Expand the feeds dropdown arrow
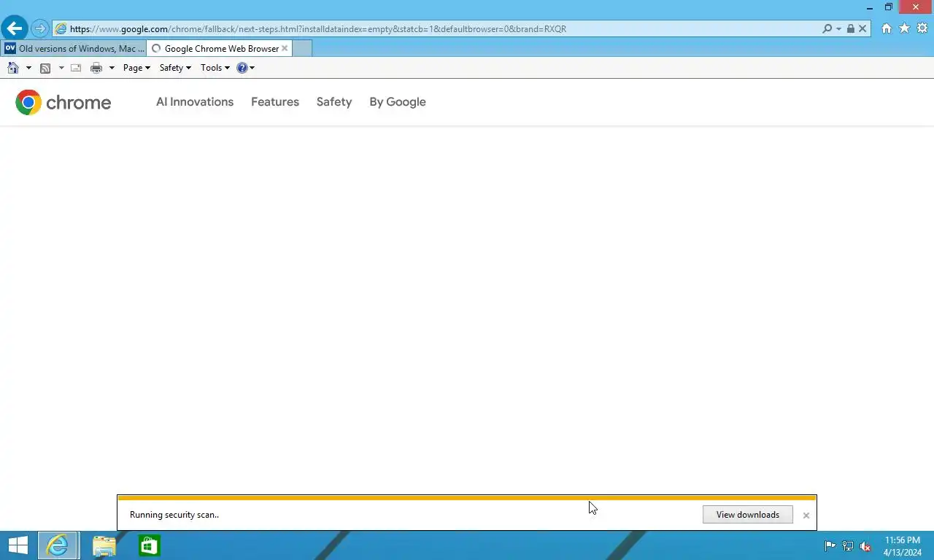The height and width of the screenshot is (560, 934). [x=61, y=68]
